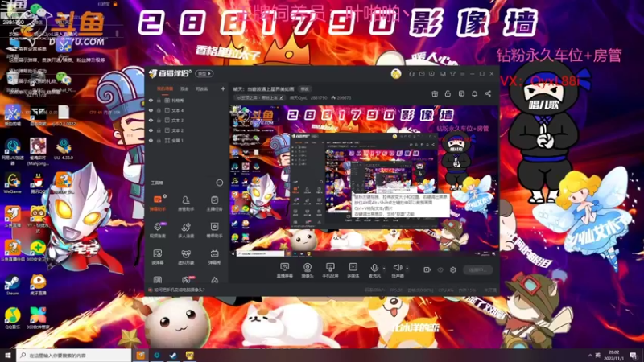Image resolution: width=644 pixels, height=362 pixels.
Task: Select the 礼物秀 source row
Action: point(187,101)
